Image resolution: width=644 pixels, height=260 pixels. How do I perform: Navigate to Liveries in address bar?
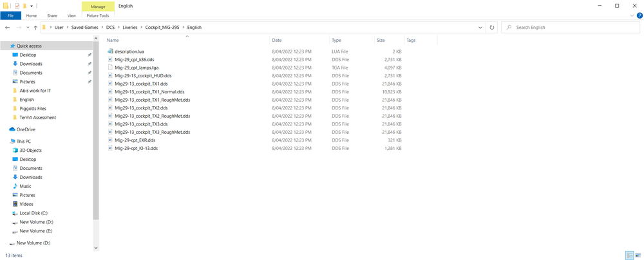click(x=130, y=28)
